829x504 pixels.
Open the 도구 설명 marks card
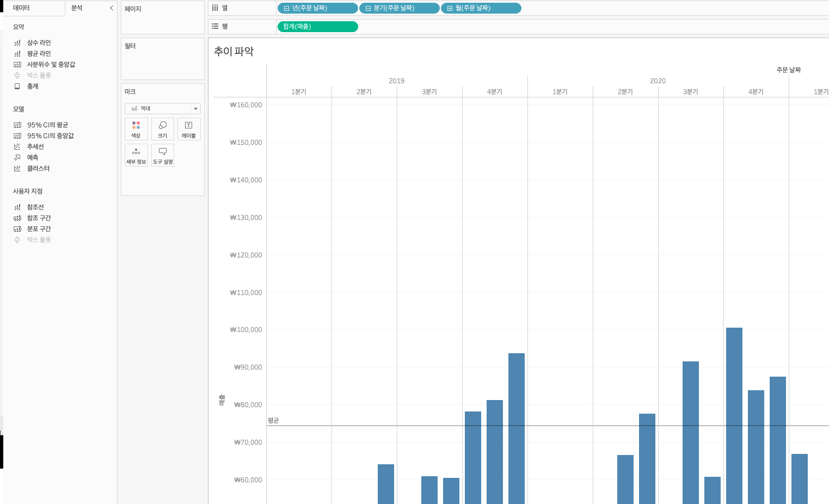163,155
